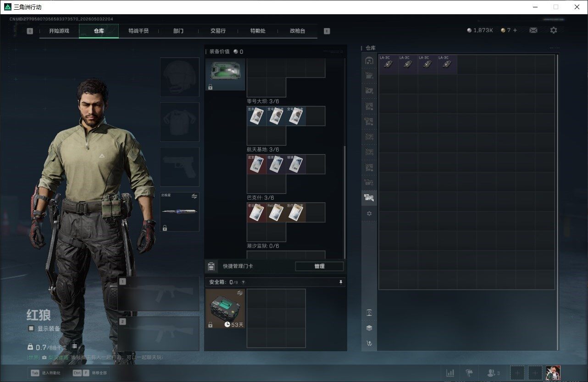The height and width of the screenshot is (382, 588).
Task: Click the third keycard in the 巴克什 row
Action: [x=296, y=213]
